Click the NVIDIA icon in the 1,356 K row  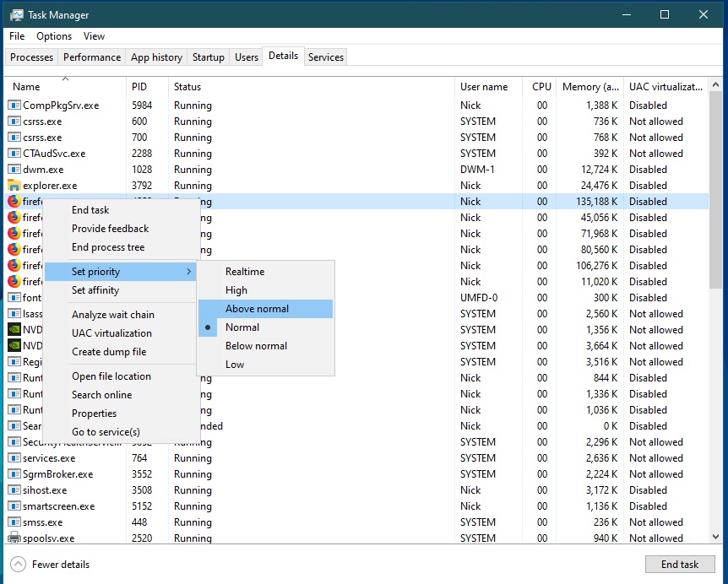[14, 330]
